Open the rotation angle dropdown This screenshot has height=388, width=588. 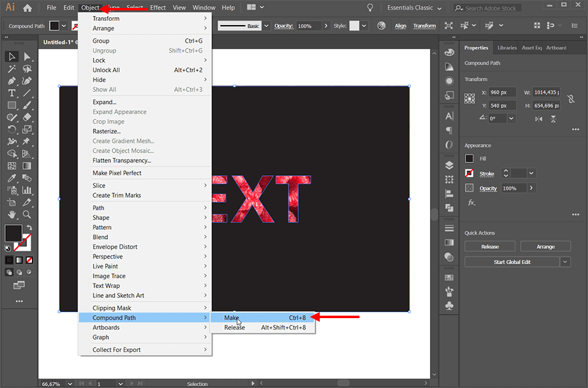point(511,118)
